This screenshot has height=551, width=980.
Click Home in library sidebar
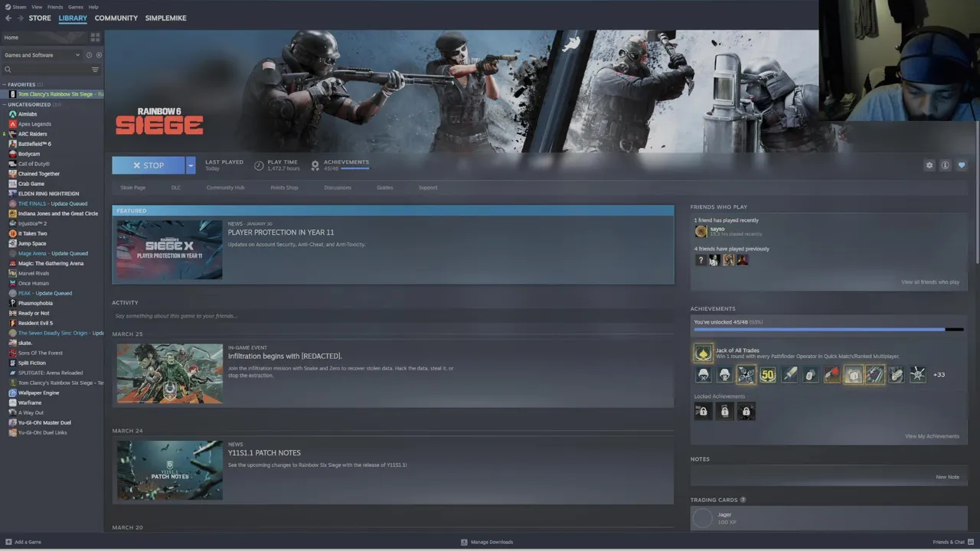coord(11,37)
